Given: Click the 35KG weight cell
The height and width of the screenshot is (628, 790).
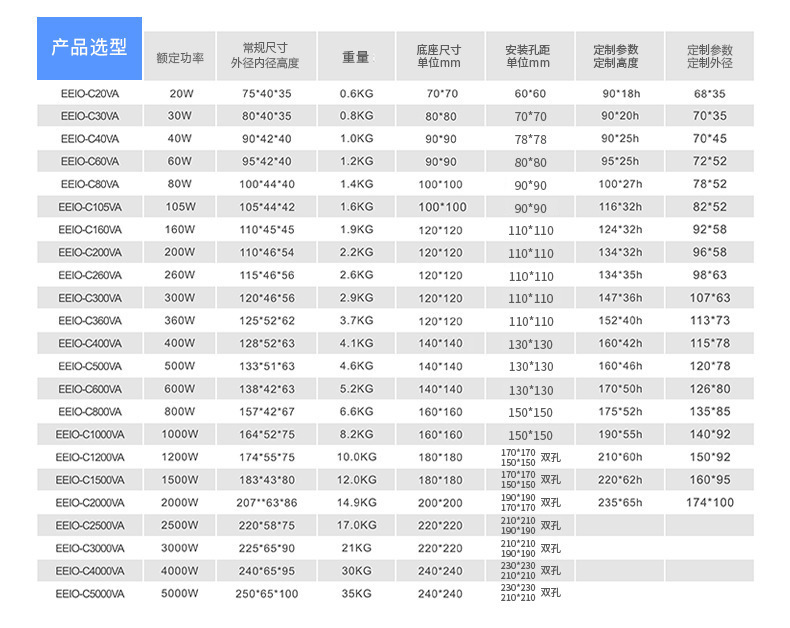Looking at the screenshot, I should click(357, 594).
